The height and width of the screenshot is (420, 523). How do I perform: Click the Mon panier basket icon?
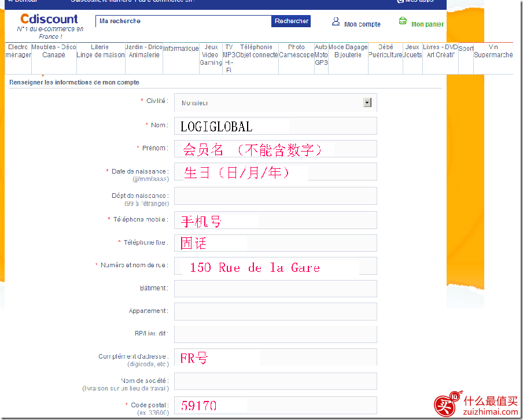[x=403, y=21]
